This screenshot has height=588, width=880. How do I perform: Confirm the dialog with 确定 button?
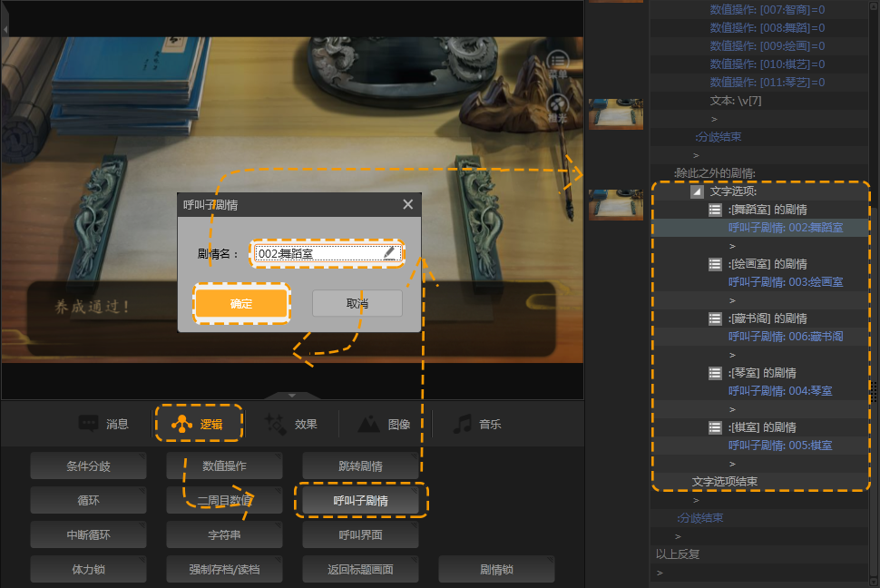click(241, 304)
